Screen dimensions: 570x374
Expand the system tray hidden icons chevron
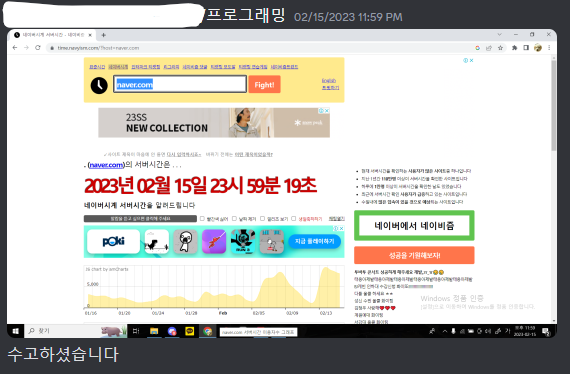click(444, 331)
